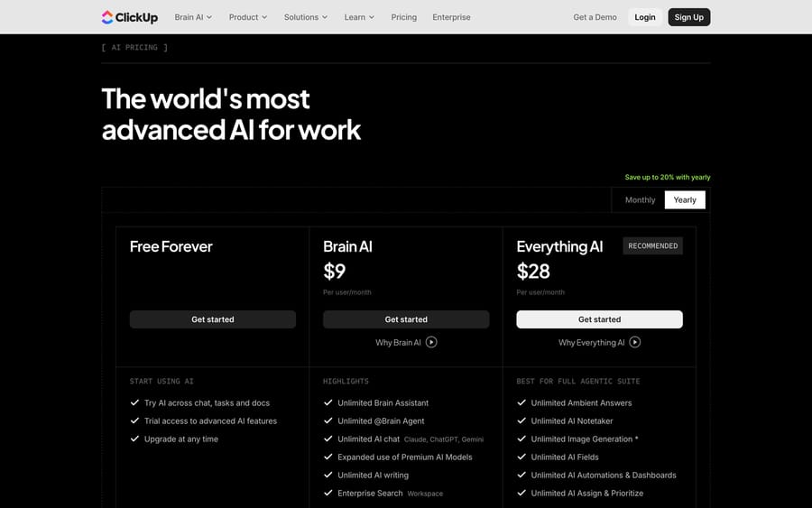Click "Enterprise Search" feature

[x=370, y=494]
